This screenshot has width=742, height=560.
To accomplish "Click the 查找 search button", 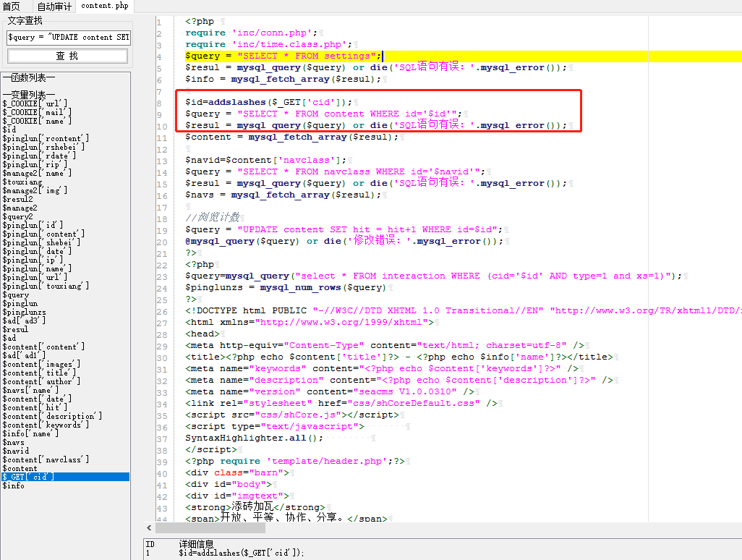I will 67,56.
